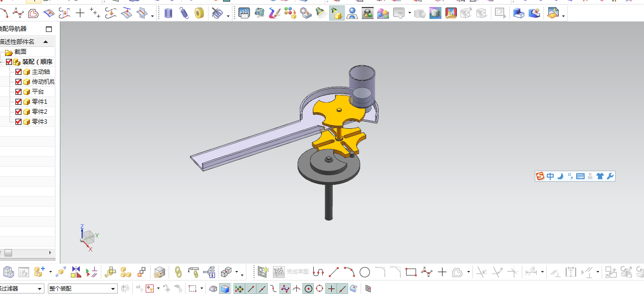The image size is (644, 294).
Task: Select the sketch Rectangle tool
Action: tap(411, 272)
